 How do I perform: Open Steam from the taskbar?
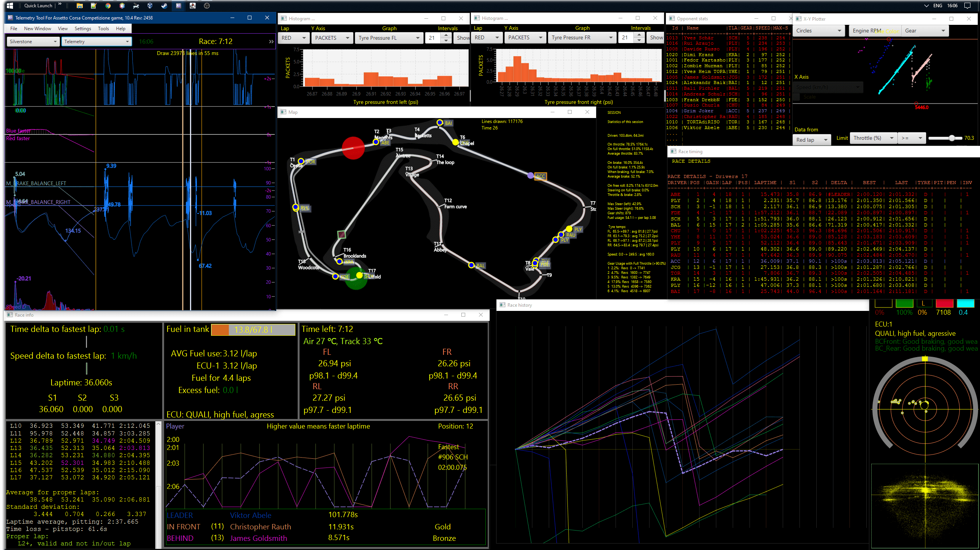(164, 6)
